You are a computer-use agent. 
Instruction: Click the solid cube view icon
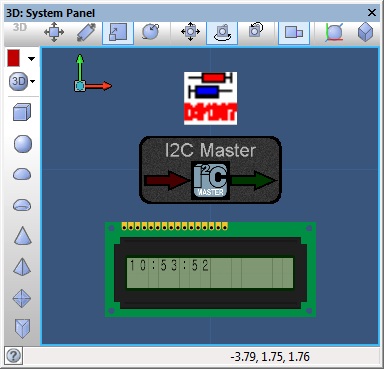[365, 33]
